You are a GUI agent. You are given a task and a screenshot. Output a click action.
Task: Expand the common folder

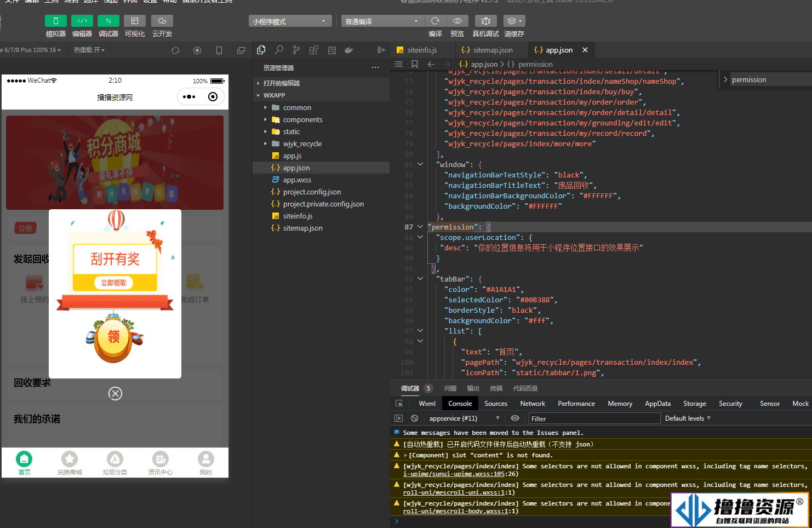coord(321,107)
